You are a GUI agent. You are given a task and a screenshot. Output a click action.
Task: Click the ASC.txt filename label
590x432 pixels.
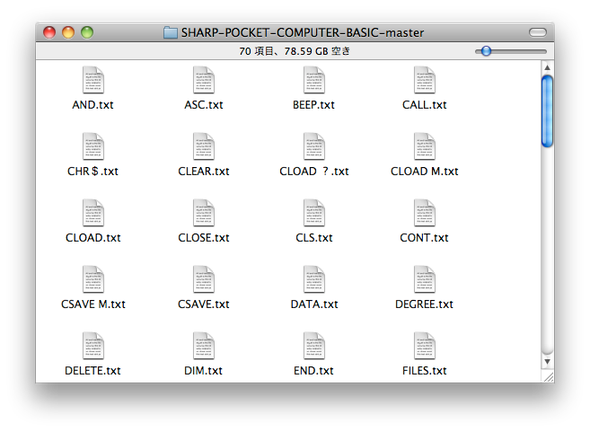click(204, 105)
